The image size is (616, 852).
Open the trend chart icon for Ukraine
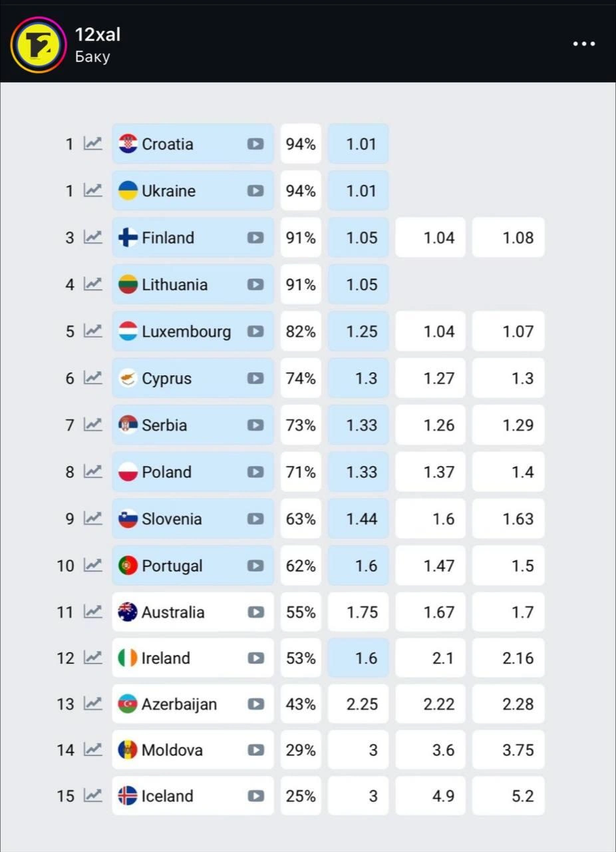click(92, 190)
